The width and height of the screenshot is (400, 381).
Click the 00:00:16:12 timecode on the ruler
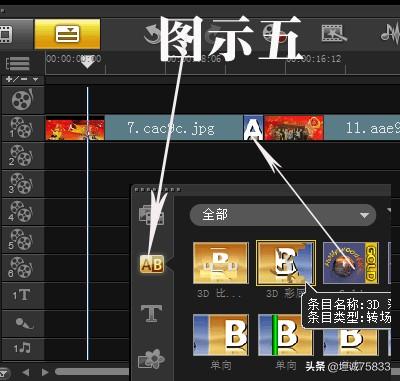(314, 59)
